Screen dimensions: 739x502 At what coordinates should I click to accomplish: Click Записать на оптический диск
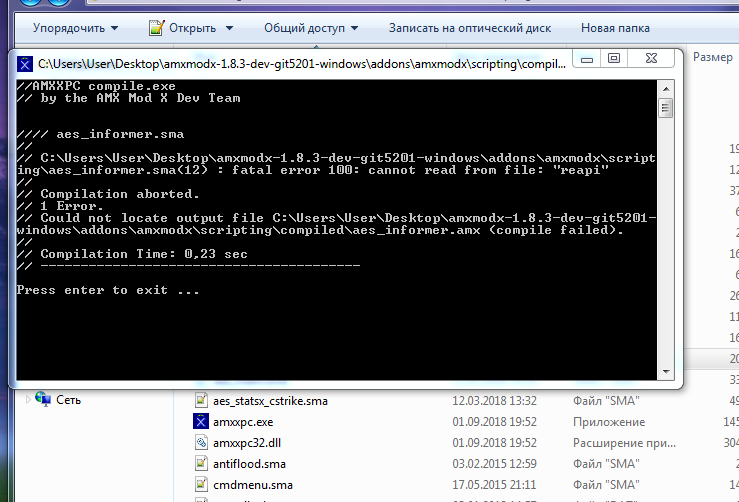469,28
